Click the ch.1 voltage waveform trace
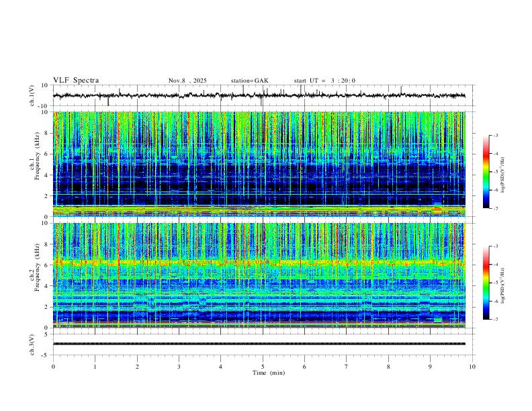Screen dimensions: 532x411 pyautogui.click(x=259, y=95)
